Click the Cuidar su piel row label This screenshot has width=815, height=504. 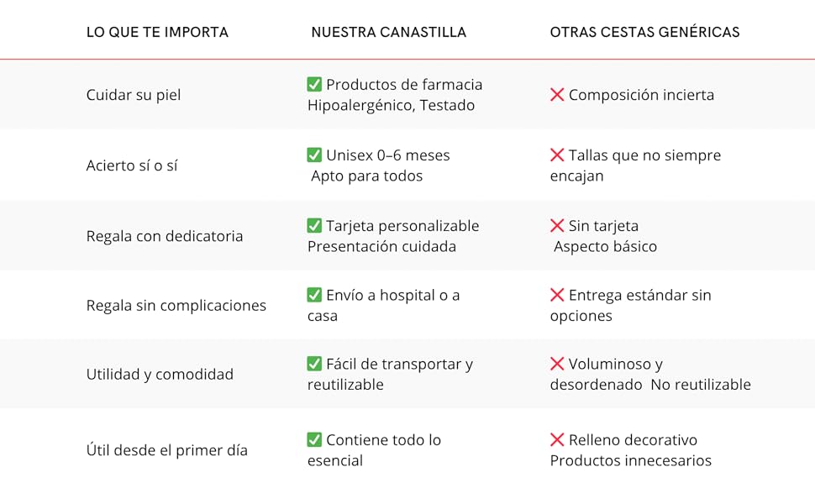(134, 95)
